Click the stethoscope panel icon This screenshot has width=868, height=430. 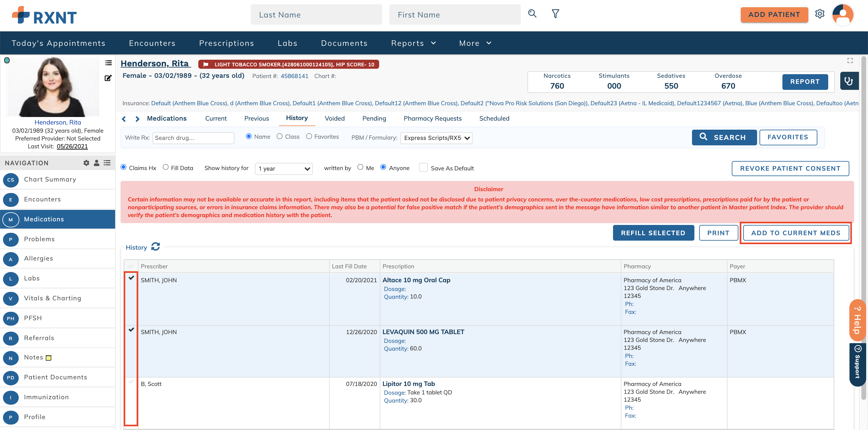coord(849,81)
